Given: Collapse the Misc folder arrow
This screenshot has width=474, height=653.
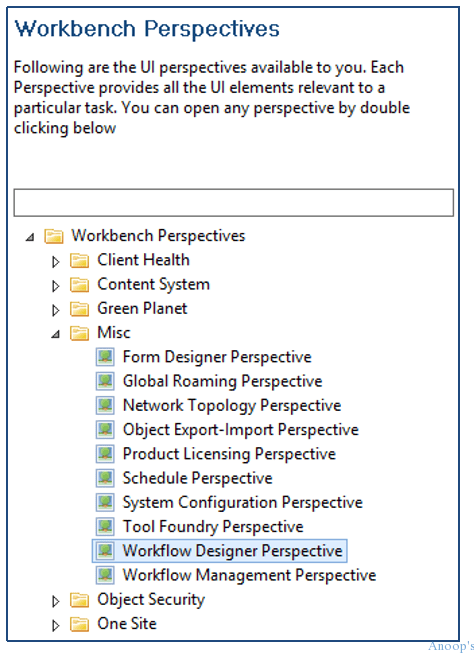Looking at the screenshot, I should coord(55,334).
